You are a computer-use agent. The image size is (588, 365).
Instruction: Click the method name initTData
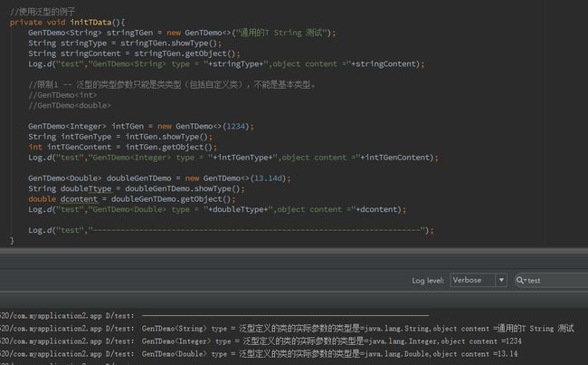pyautogui.click(x=90, y=22)
